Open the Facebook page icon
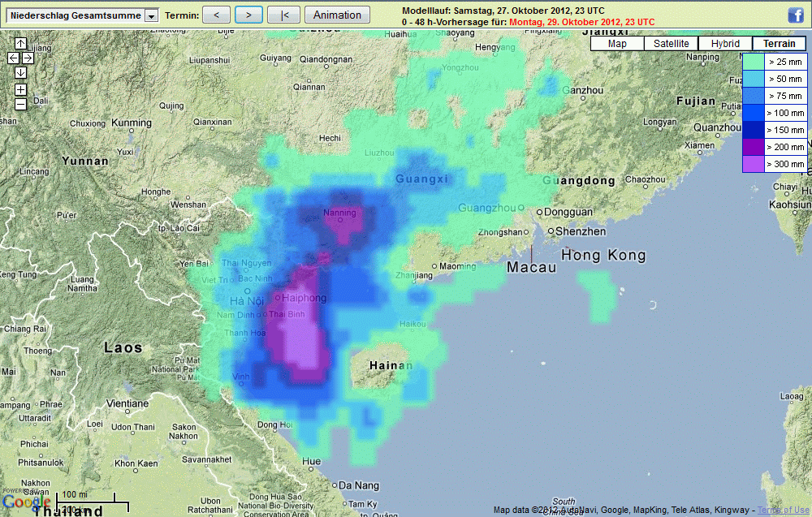The height and width of the screenshot is (517, 812). click(x=796, y=15)
